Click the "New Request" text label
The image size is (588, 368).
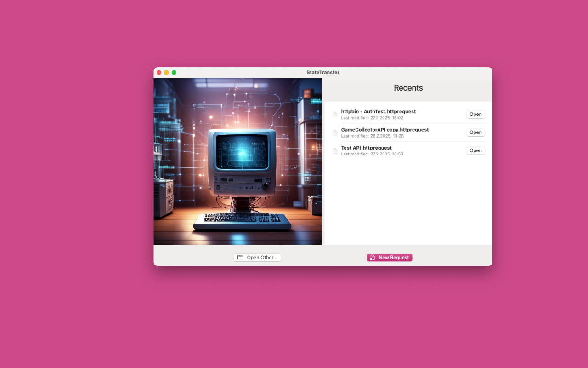[394, 258]
